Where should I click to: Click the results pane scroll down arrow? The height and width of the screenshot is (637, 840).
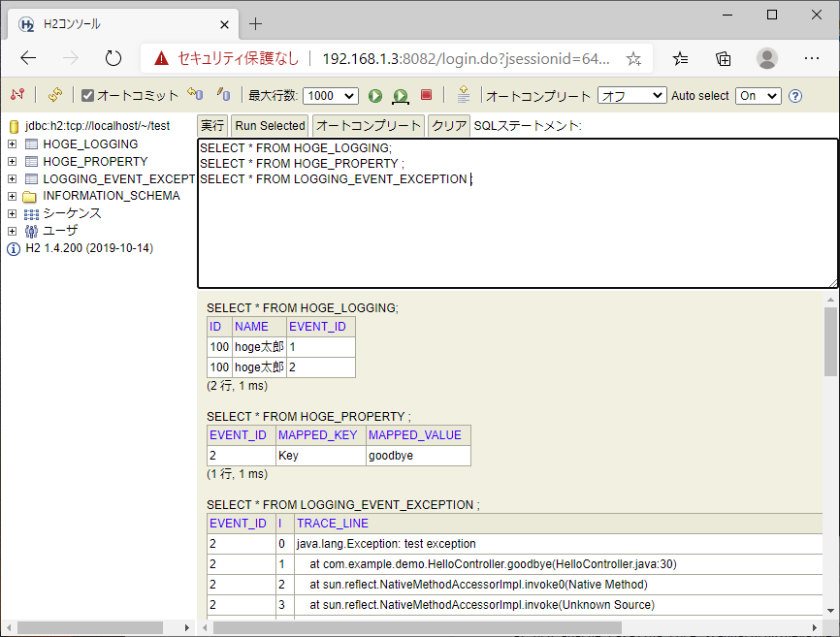click(831, 611)
